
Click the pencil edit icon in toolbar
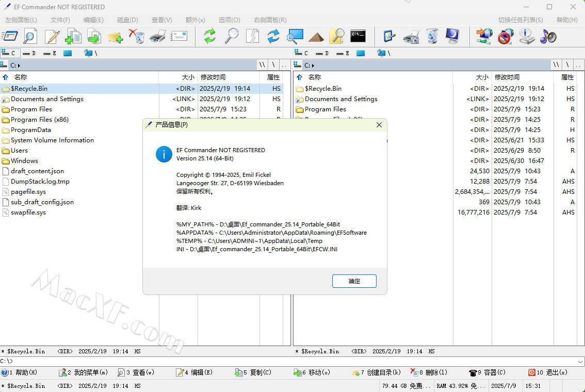click(x=52, y=36)
